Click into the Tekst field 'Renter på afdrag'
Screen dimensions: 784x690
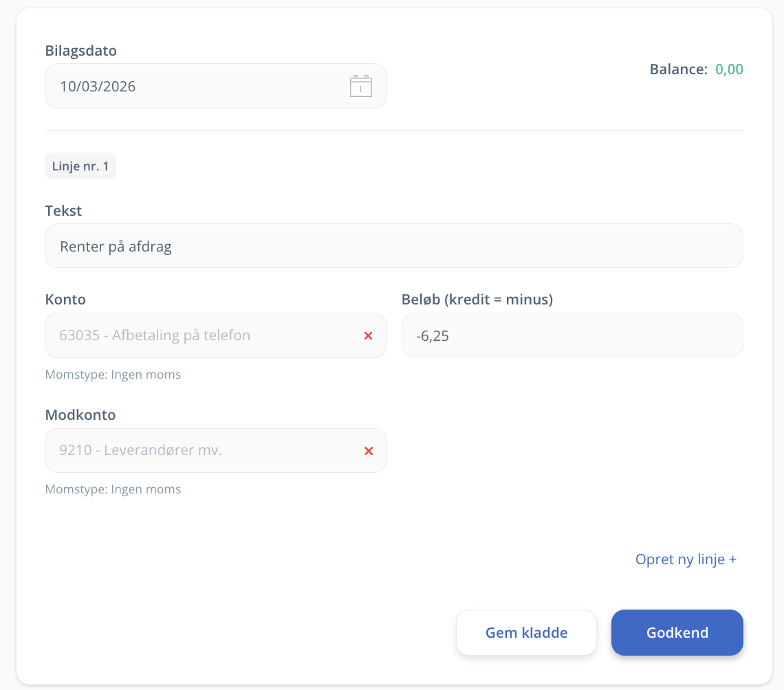(x=393, y=246)
